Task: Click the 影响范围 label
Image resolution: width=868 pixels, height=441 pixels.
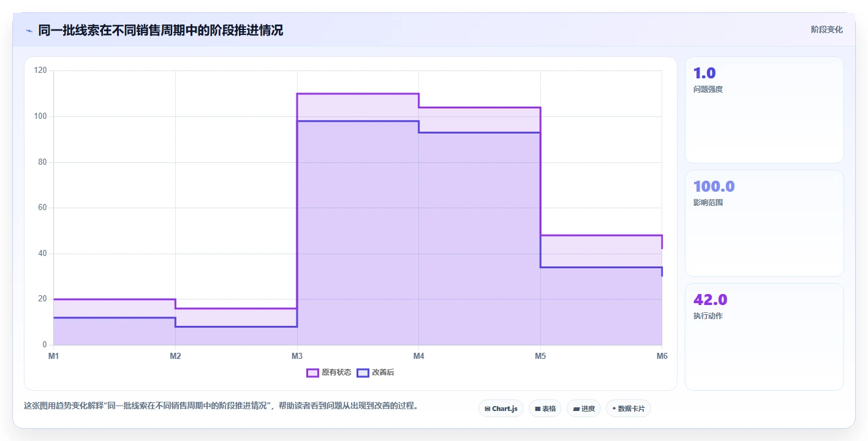Action: [708, 203]
